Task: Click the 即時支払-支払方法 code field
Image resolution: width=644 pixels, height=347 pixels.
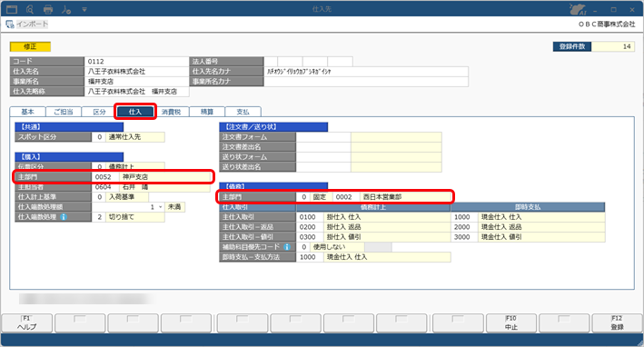Action: coord(310,257)
